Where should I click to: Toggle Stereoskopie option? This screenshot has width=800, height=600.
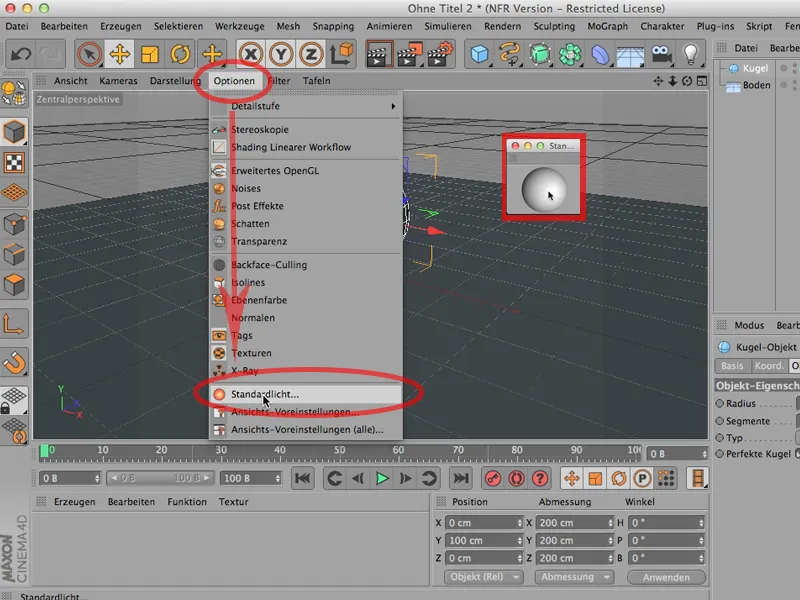[x=306, y=130]
